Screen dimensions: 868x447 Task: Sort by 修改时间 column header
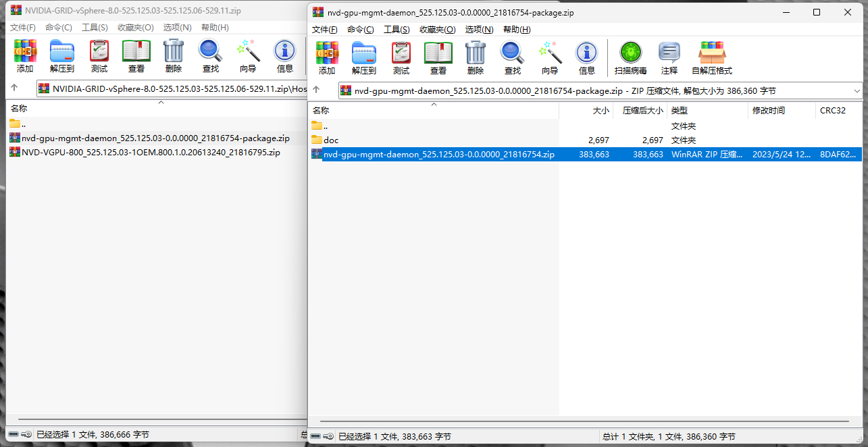[x=782, y=110]
